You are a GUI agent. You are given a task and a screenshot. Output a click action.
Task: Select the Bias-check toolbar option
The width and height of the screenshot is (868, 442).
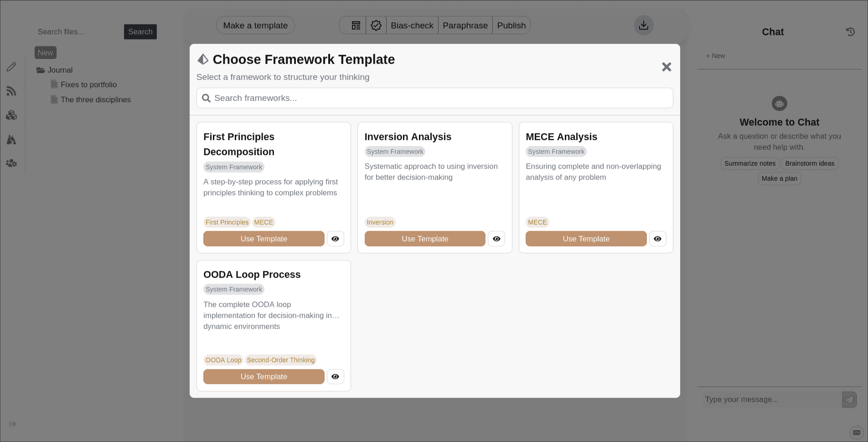[x=412, y=26]
